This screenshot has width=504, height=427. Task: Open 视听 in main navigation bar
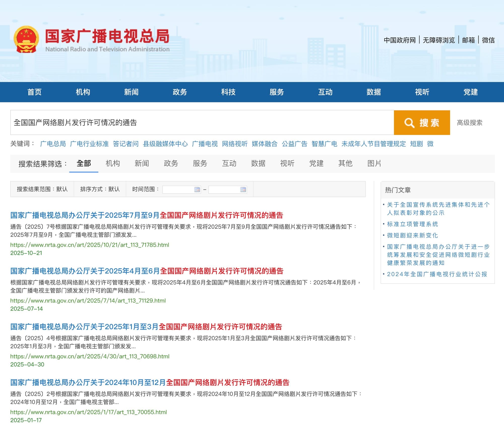pyautogui.click(x=422, y=92)
